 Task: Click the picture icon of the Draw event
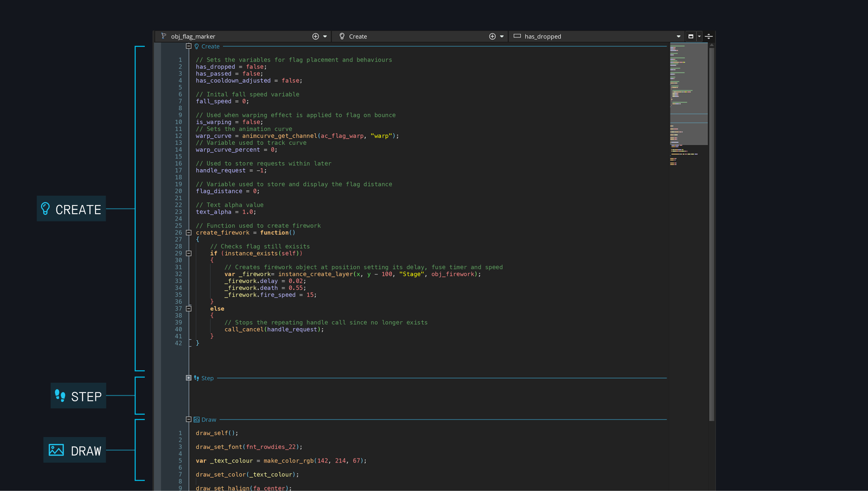click(196, 419)
